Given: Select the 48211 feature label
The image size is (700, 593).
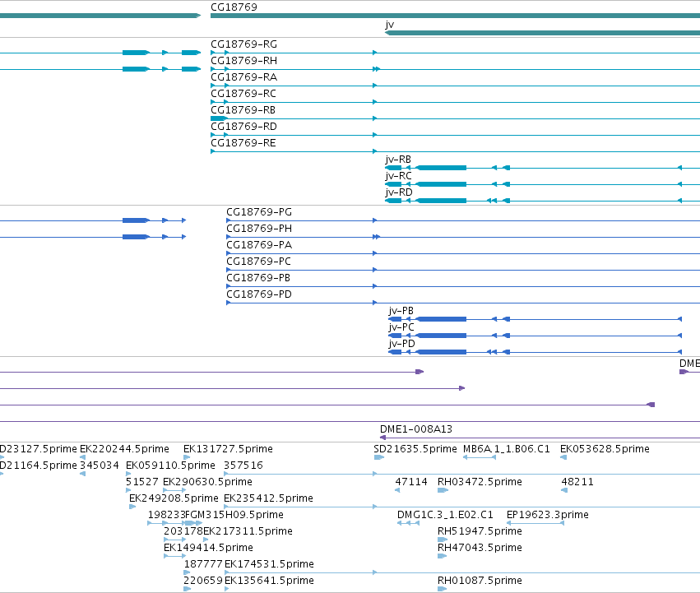Looking at the screenshot, I should point(577,482).
